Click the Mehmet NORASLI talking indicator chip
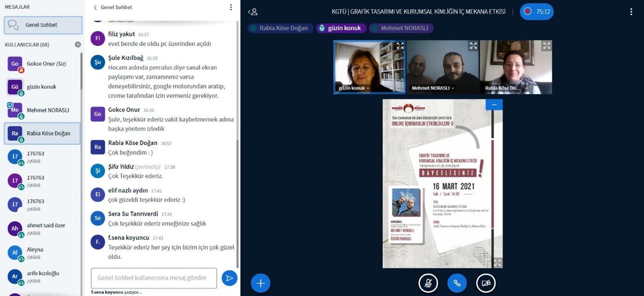This screenshot has width=644, height=296. click(401, 28)
